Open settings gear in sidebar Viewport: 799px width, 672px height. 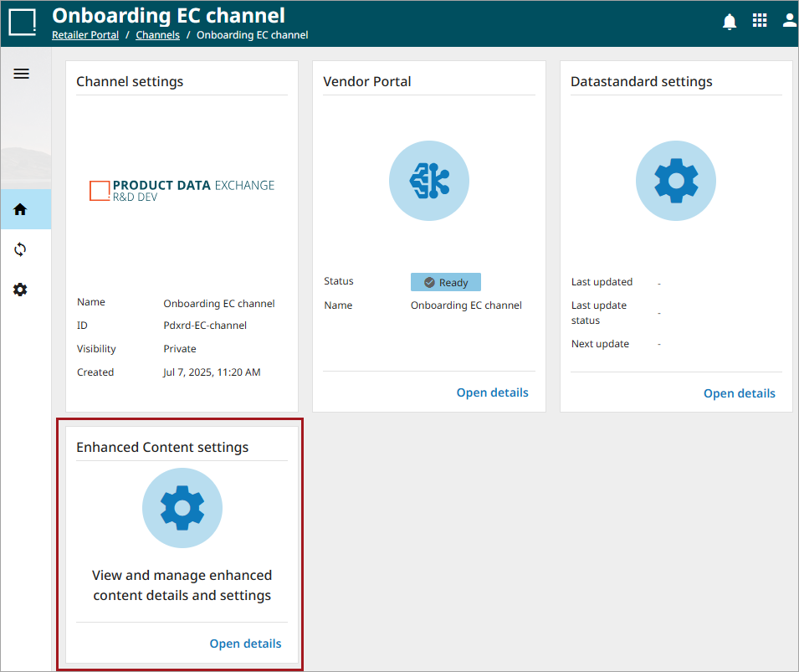21,290
